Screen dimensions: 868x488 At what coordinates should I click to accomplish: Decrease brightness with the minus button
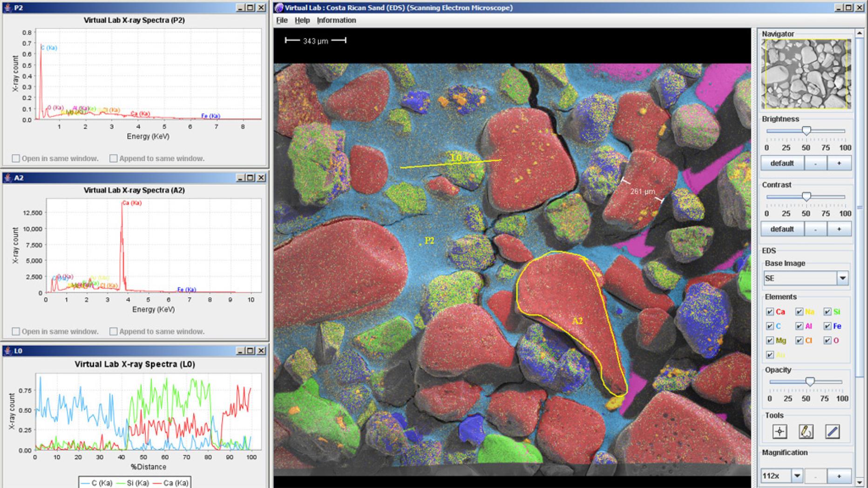click(815, 163)
